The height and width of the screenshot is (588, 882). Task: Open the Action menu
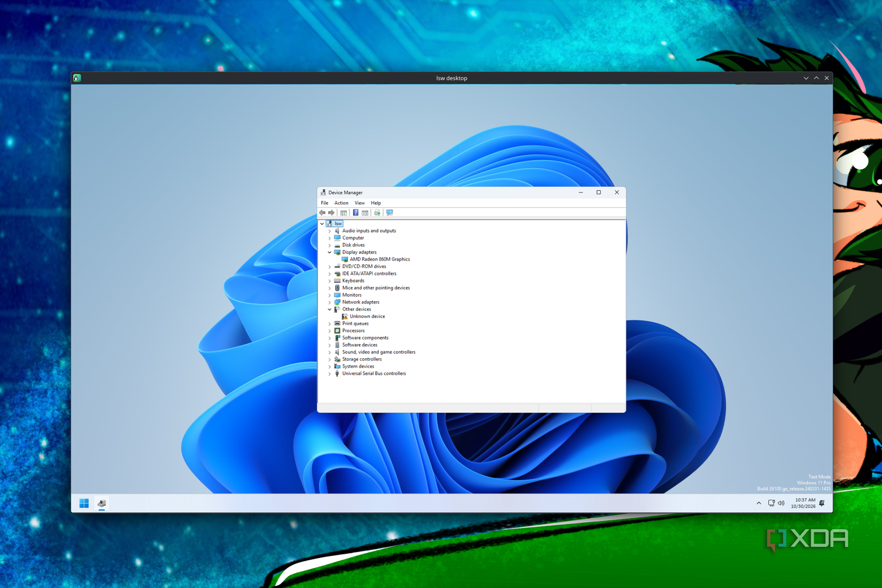[x=341, y=203]
